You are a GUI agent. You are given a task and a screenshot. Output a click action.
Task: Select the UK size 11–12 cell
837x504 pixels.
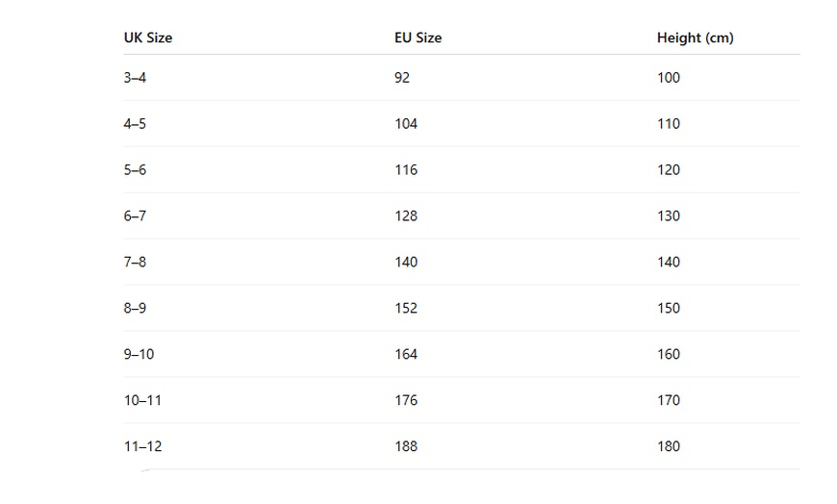point(142,447)
